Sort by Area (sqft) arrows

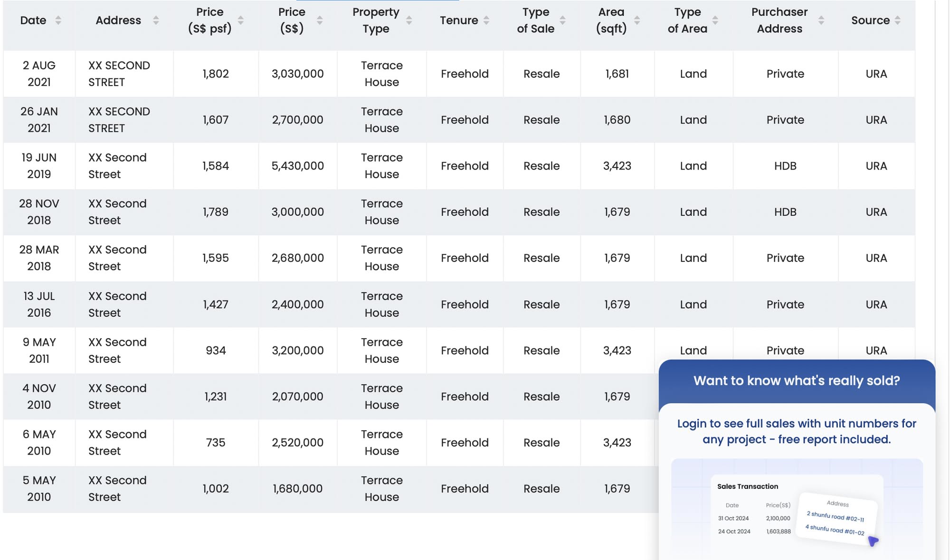tap(637, 20)
